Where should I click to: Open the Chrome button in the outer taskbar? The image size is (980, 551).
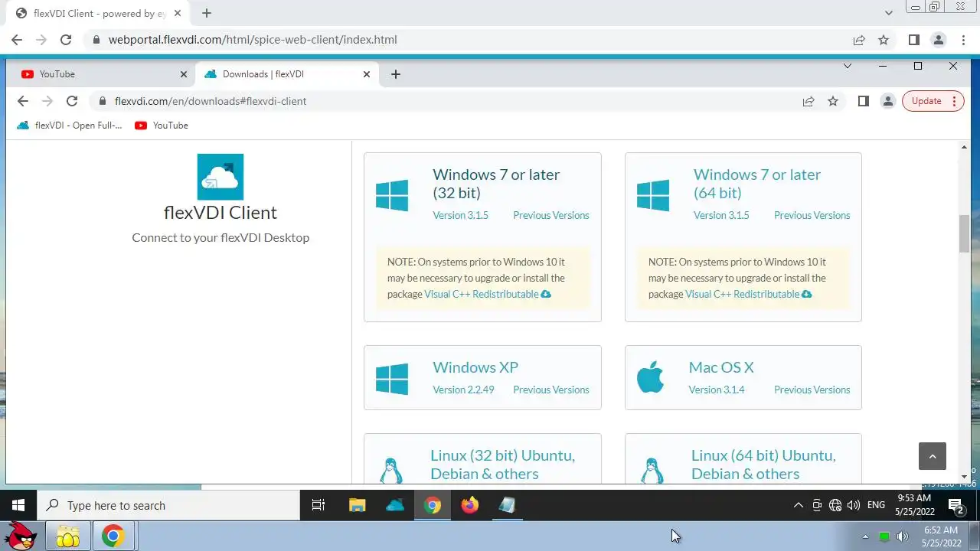tap(113, 536)
